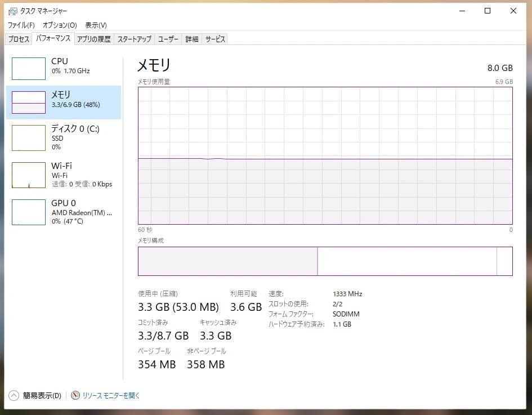The width and height of the screenshot is (532, 415).
Task: Click the Resource Monitor icon at bottom
Action: pyautogui.click(x=75, y=395)
